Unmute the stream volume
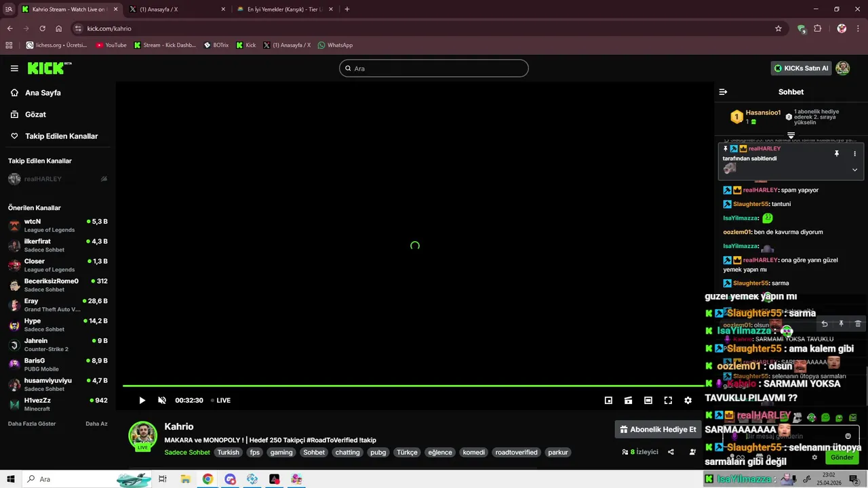 (x=162, y=400)
